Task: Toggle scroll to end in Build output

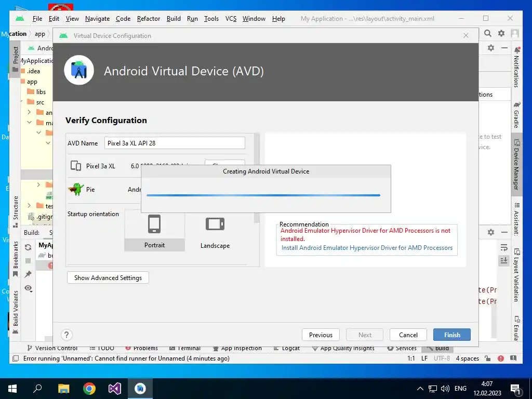Action: [504, 261]
